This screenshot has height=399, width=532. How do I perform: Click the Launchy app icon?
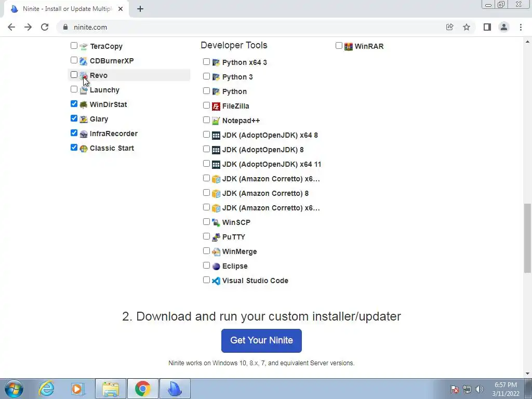pyautogui.click(x=84, y=90)
